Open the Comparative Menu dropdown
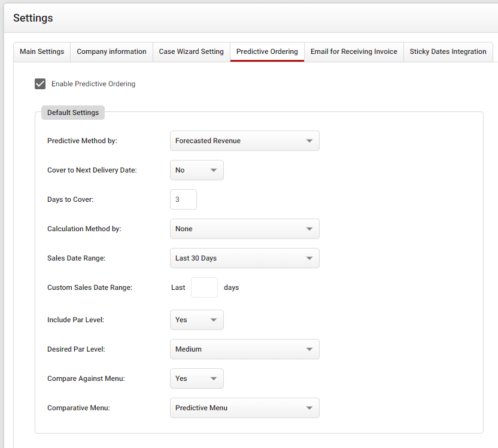498x448 pixels. pos(244,407)
